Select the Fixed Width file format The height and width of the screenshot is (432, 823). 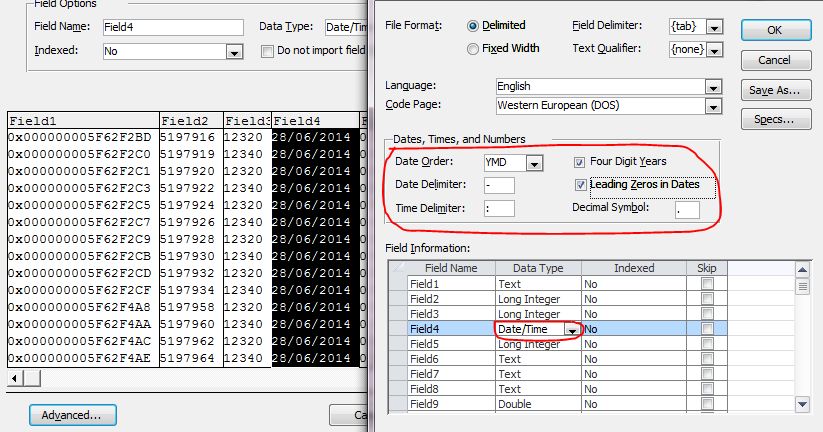tap(473, 49)
